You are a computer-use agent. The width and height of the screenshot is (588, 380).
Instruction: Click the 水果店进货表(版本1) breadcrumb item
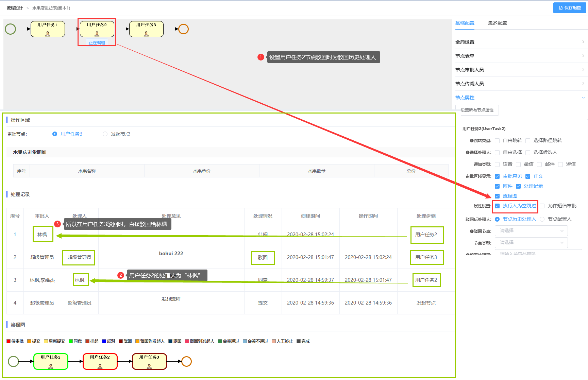click(51, 8)
